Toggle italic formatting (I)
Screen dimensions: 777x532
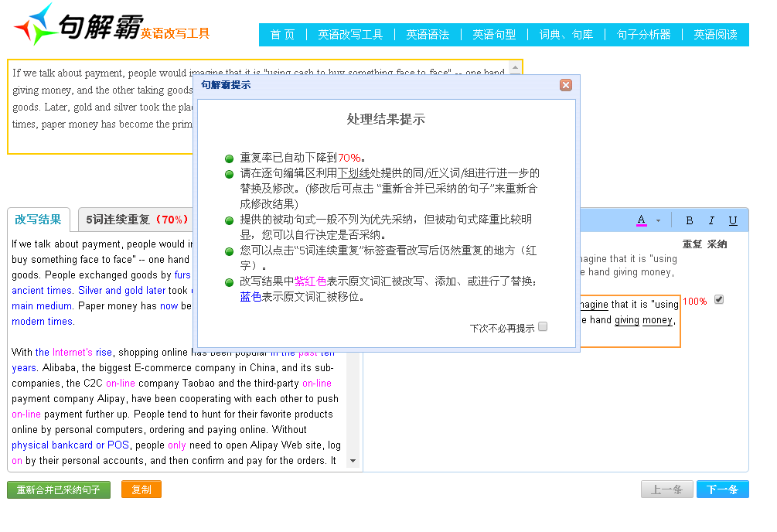(x=711, y=220)
